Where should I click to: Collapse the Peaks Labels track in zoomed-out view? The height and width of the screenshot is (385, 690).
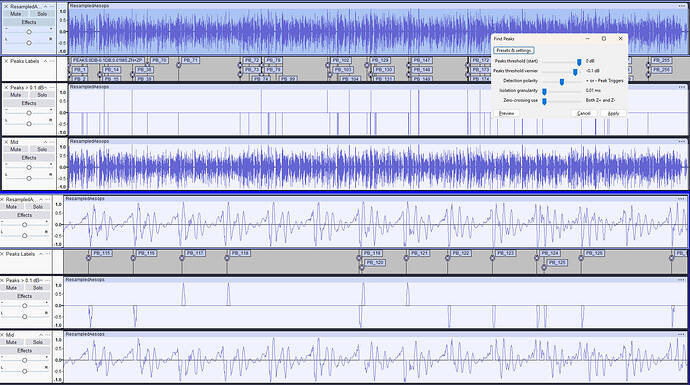click(45, 61)
